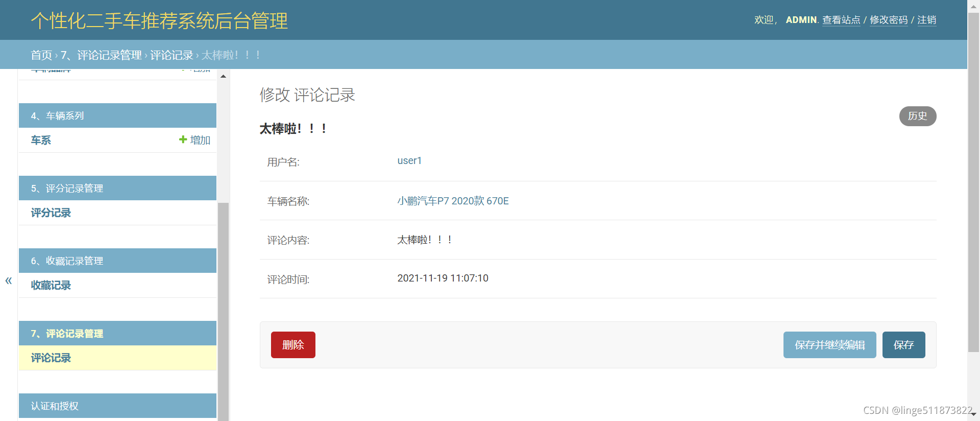Click the page's vertical scrollbar
980x421 pixels.
coord(973,182)
